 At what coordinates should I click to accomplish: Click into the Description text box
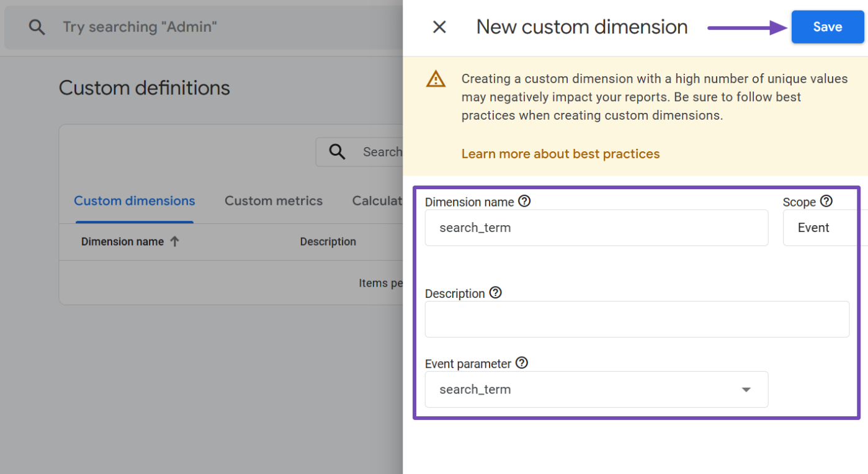(637, 319)
